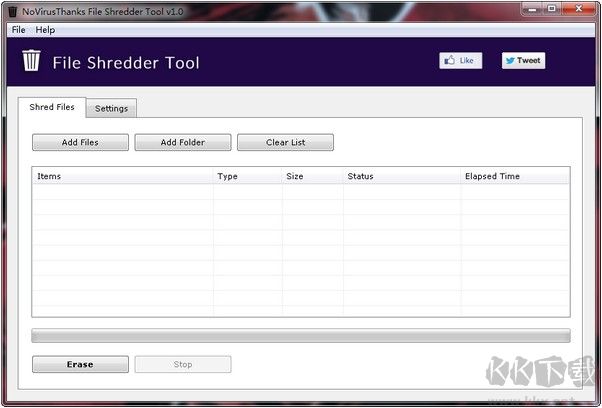The height and width of the screenshot is (408, 602).
Task: Click the title bar trash can icon
Action: pyautogui.click(x=13, y=11)
